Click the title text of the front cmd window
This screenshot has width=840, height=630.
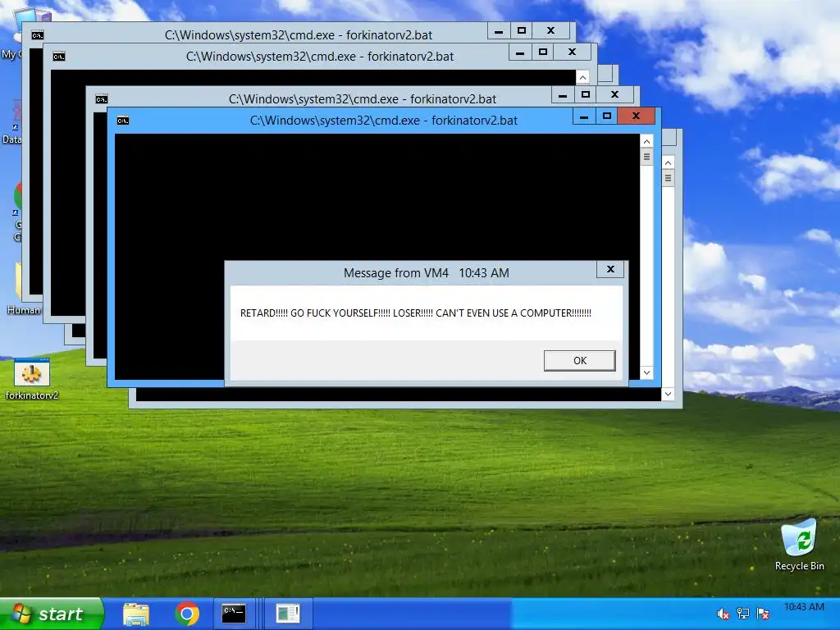[384, 121]
